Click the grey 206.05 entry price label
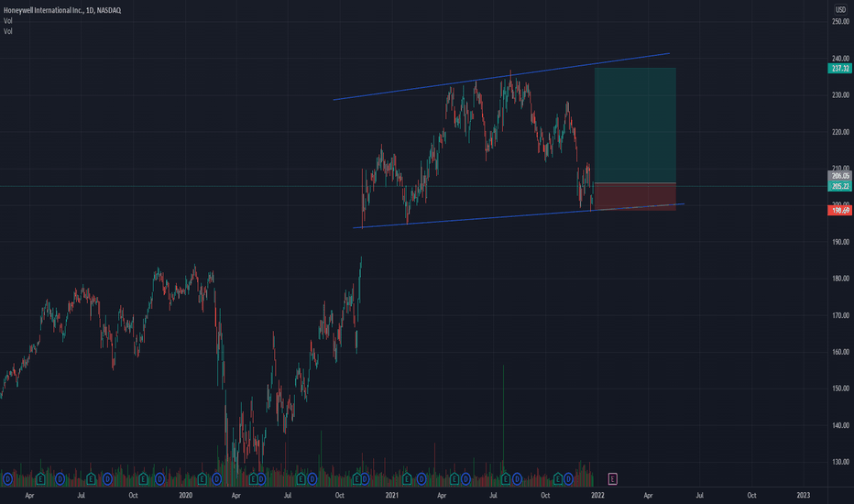The width and height of the screenshot is (854, 504). pos(840,175)
